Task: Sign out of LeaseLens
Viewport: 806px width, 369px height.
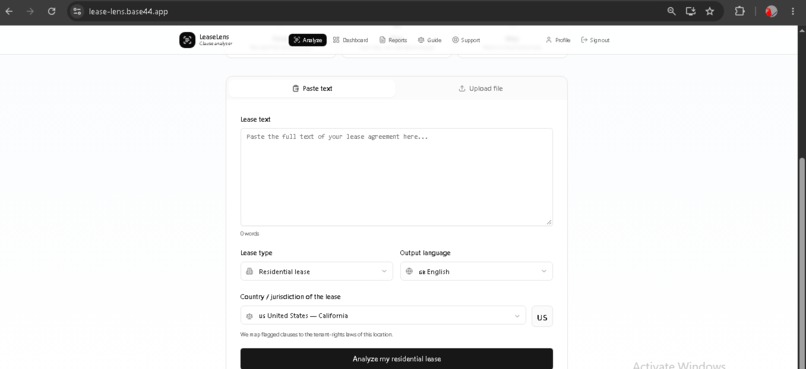Action: pos(595,40)
